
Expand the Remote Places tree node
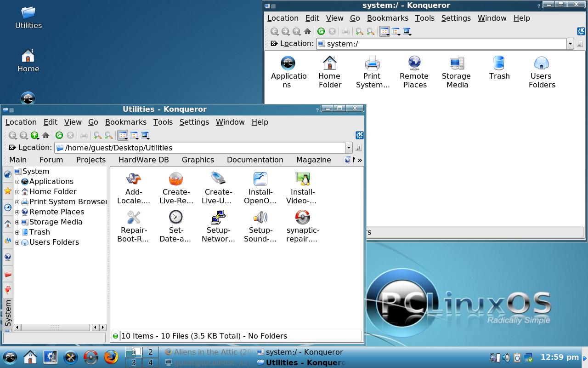click(17, 212)
